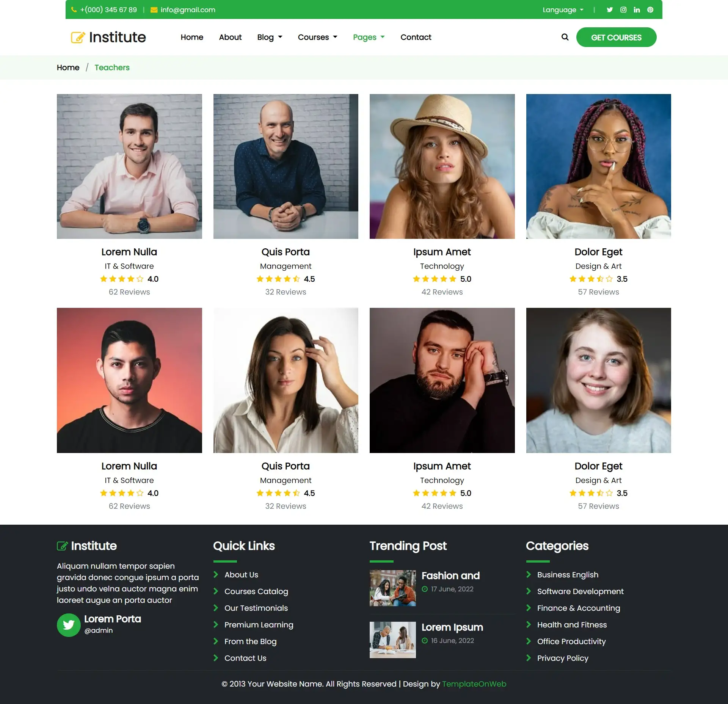This screenshot has height=704, width=728.
Task: Expand the Courses dropdown menu
Action: pos(317,37)
